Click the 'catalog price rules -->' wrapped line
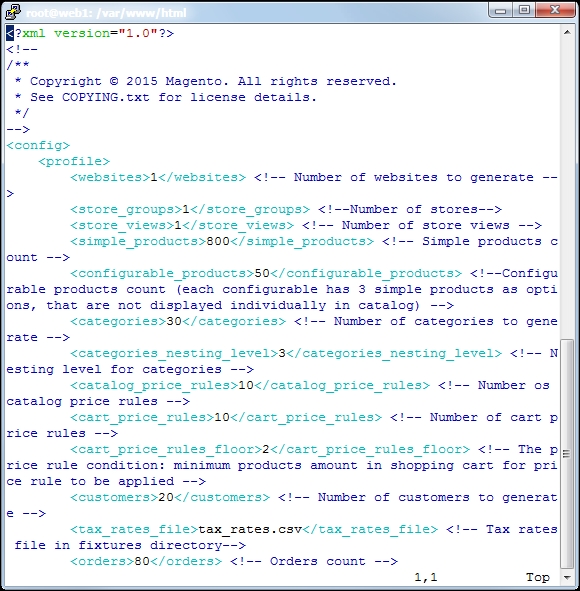Viewport: 580px width, 591px height. pyautogui.click(x=98, y=401)
